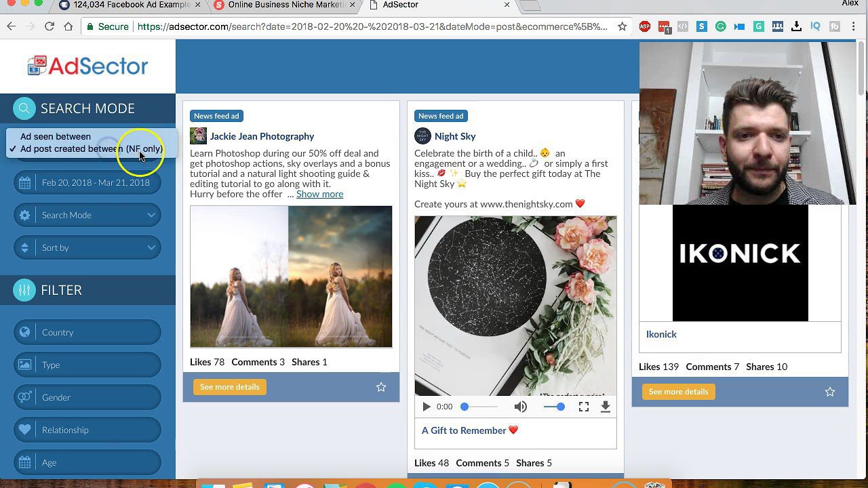Open Night Sky page link
The height and width of the screenshot is (488, 868).
455,136
